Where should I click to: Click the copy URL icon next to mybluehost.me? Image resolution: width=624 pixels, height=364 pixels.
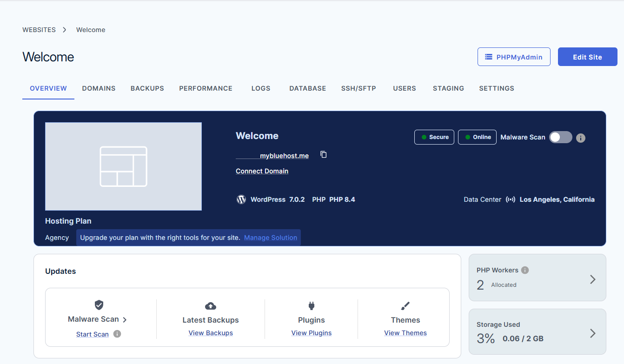tap(324, 155)
